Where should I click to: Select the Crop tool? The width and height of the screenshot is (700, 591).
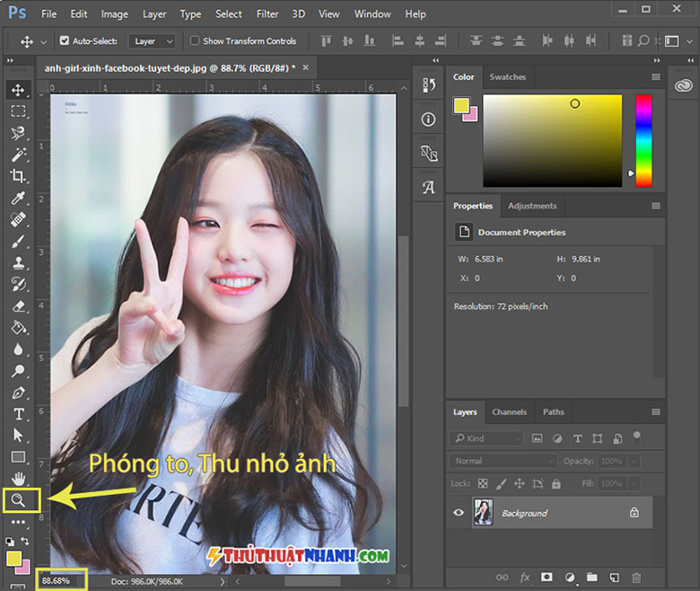point(18,176)
